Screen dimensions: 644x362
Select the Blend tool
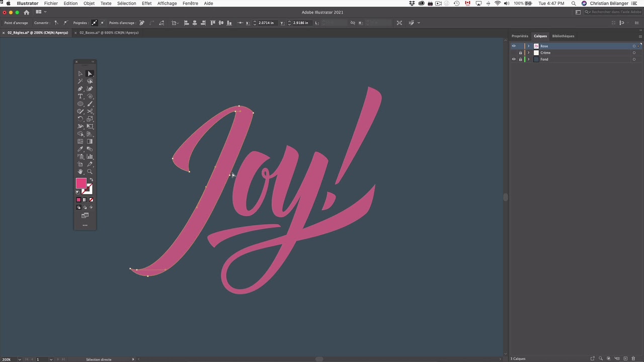coord(90,149)
